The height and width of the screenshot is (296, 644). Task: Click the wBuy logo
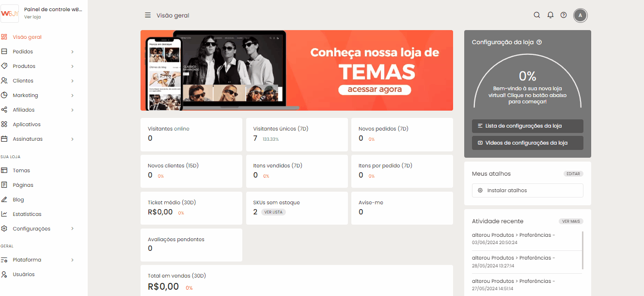point(10,14)
